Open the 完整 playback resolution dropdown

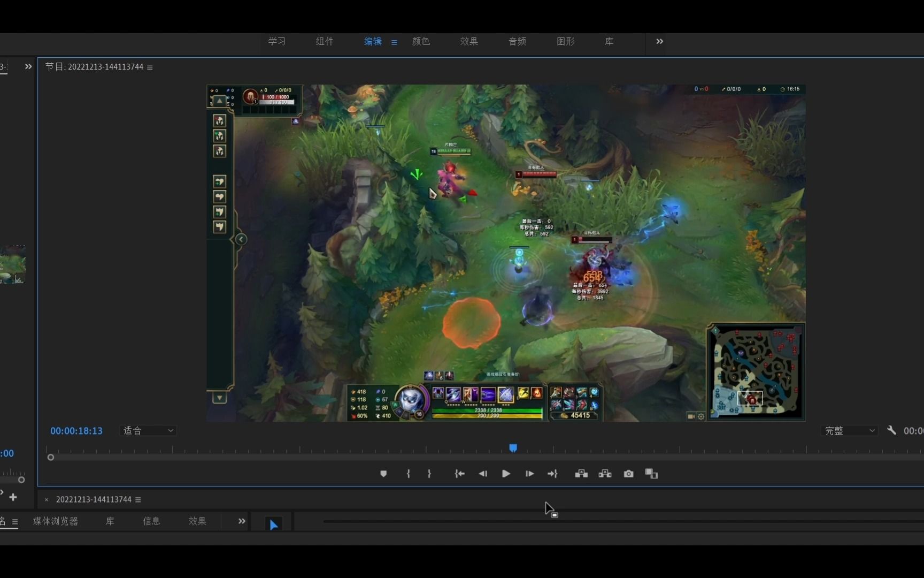click(850, 430)
